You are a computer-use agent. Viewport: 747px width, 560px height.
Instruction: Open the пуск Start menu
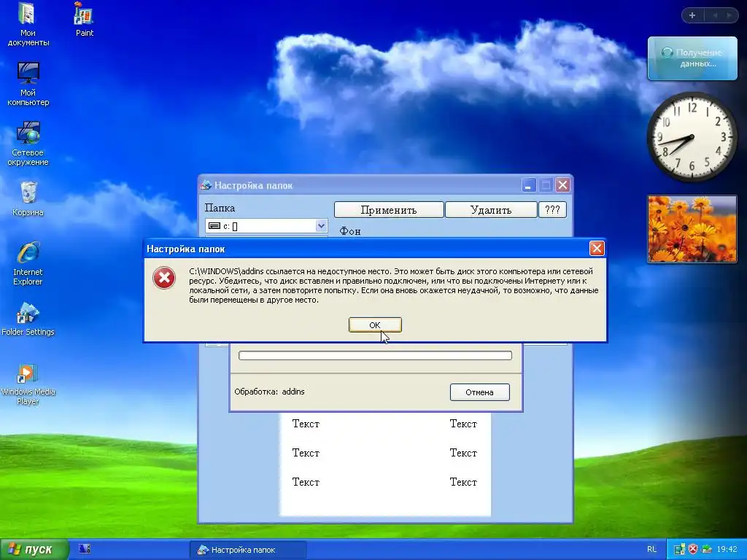click(x=34, y=549)
